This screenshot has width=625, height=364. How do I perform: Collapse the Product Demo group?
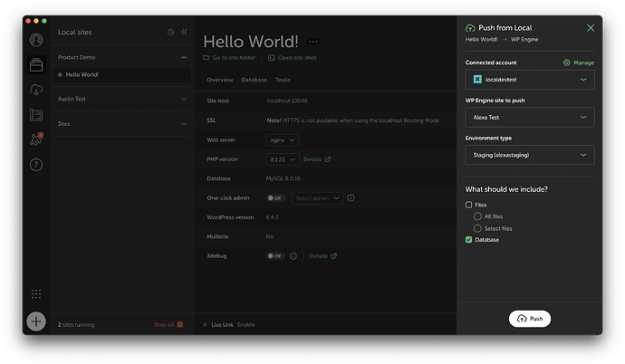(184, 57)
